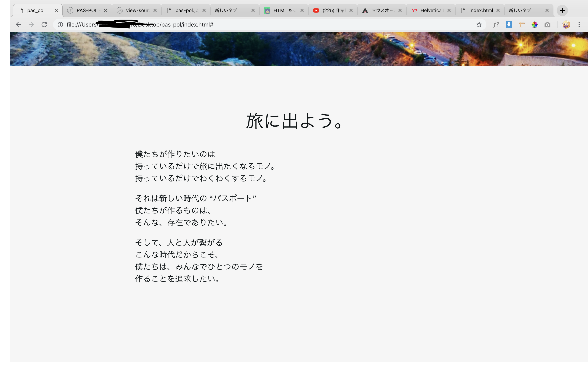The width and height of the screenshot is (588, 373).
Task: Open the Chrome profile avatar menu
Action: click(567, 25)
